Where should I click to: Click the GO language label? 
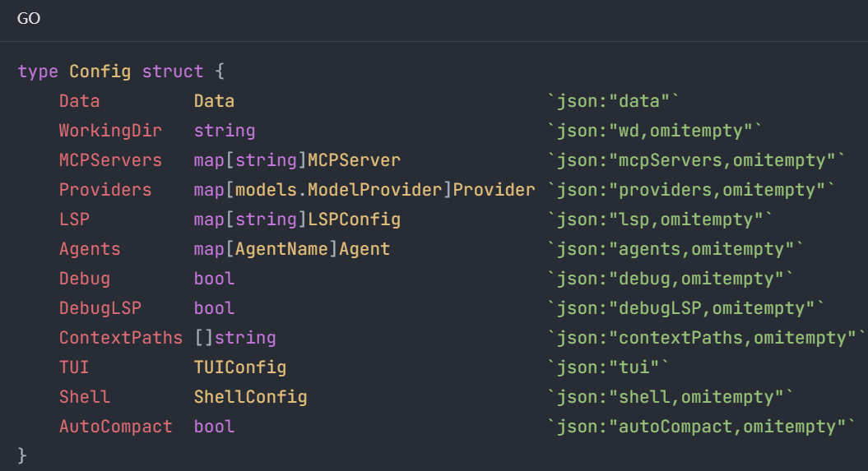click(29, 19)
